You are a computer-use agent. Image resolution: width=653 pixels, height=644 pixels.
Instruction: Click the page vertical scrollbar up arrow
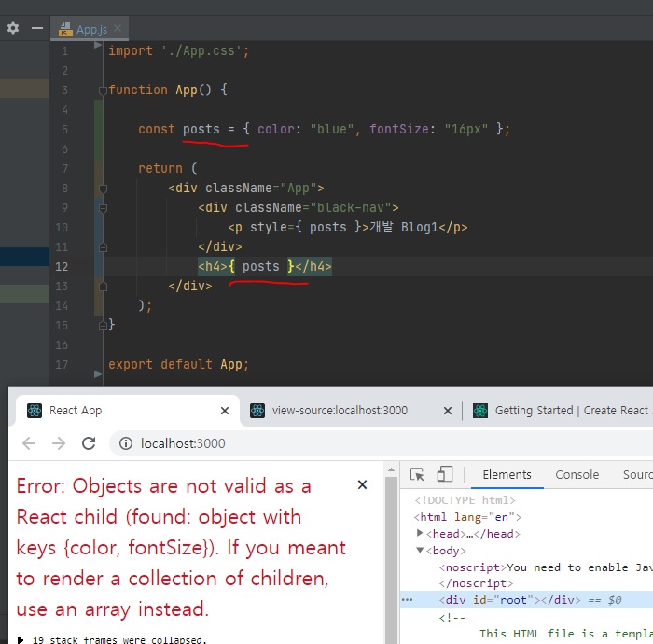click(391, 469)
